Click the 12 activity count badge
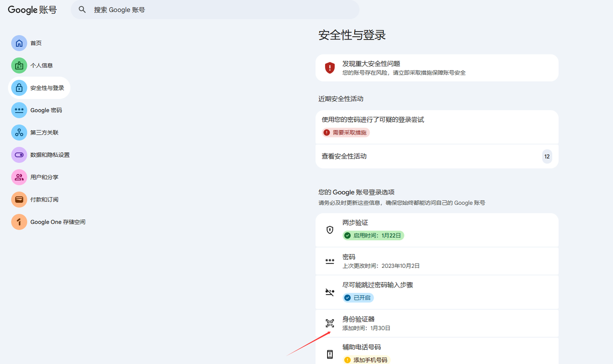This screenshot has width=613, height=364. click(547, 156)
